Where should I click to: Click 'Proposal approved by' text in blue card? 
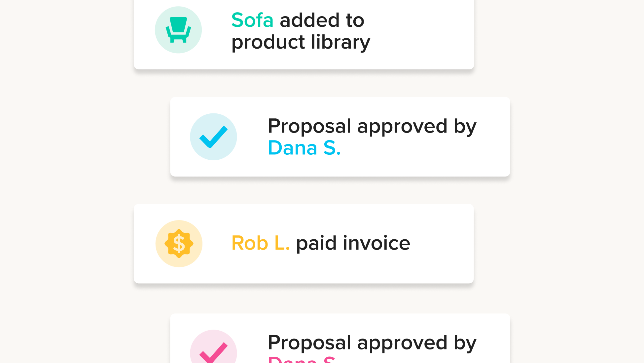coord(372,126)
